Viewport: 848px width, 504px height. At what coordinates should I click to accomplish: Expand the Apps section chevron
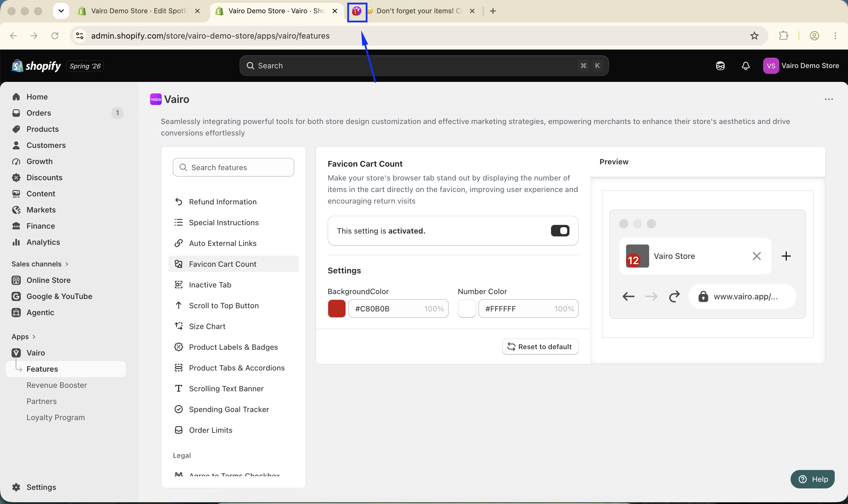pyautogui.click(x=34, y=336)
